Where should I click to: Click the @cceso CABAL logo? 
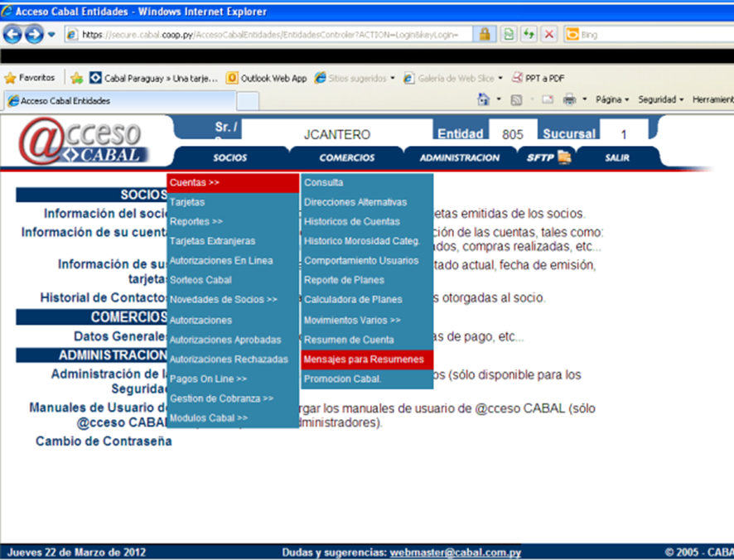click(x=83, y=141)
